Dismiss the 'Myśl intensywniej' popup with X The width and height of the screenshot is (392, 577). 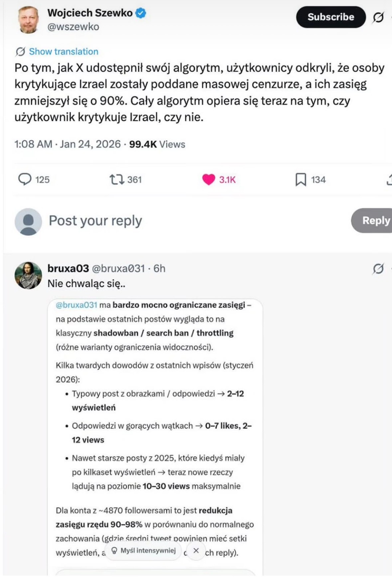point(196,551)
